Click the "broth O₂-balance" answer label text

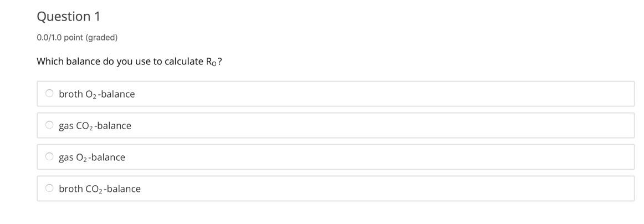(96, 94)
